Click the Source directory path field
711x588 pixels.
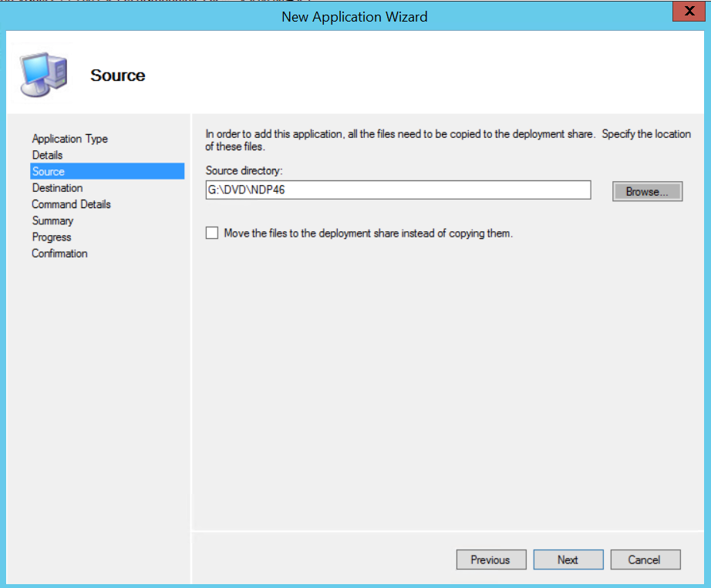[x=397, y=190]
